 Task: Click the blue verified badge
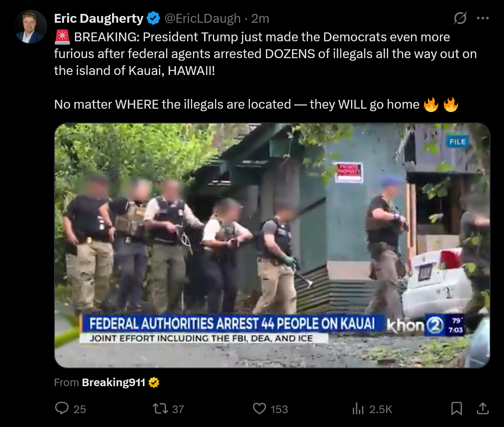[153, 18]
